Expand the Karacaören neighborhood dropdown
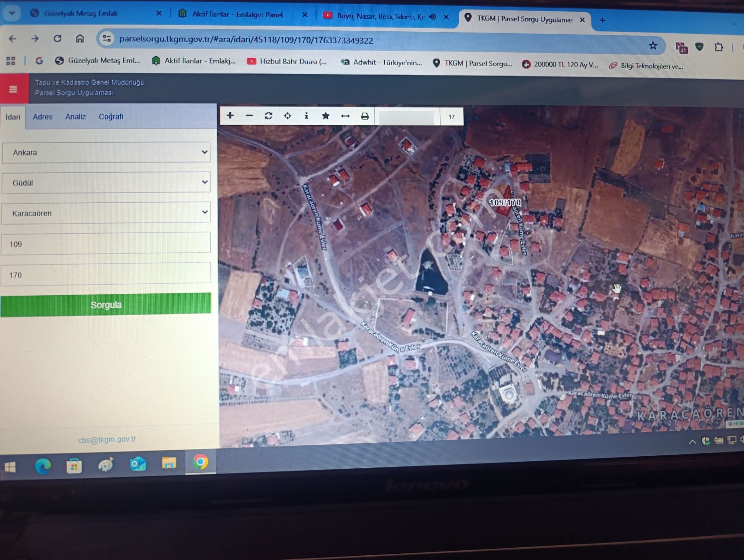744x560 pixels. 106,213
